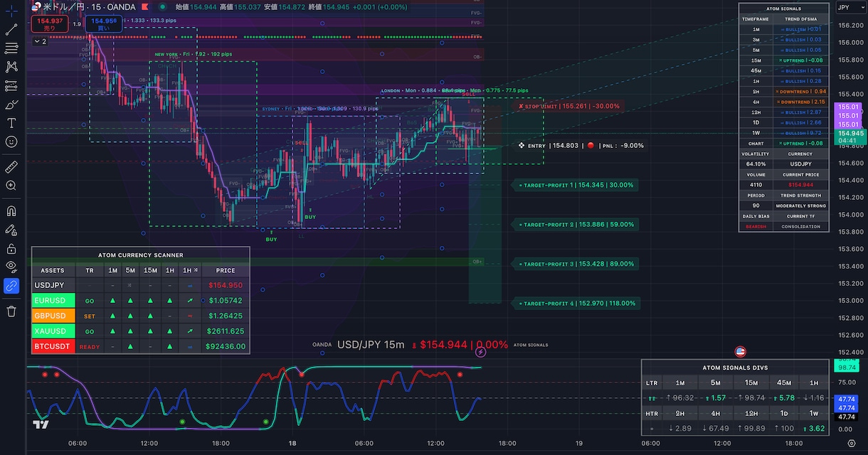This screenshot has height=455, width=868.
Task: Click EURUSD in the currency scanner
Action: click(x=53, y=301)
